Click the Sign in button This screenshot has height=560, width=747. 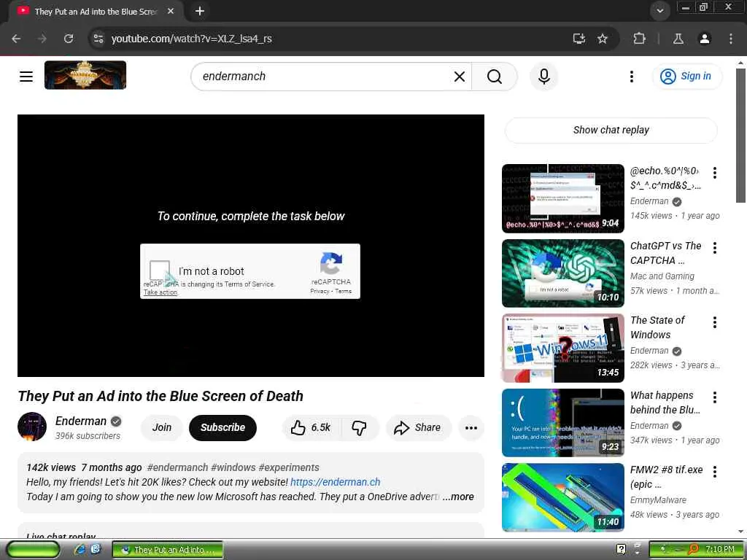tap(687, 76)
